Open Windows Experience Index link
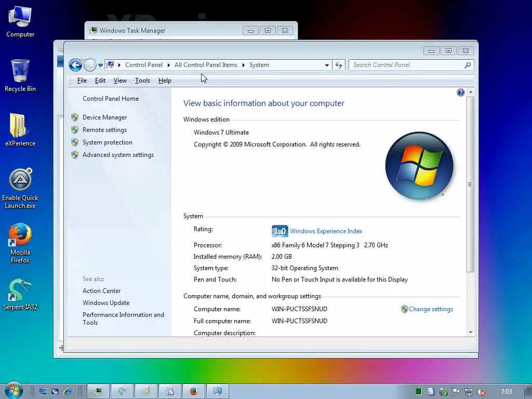Screen dimensions: 532x399 (326, 231)
